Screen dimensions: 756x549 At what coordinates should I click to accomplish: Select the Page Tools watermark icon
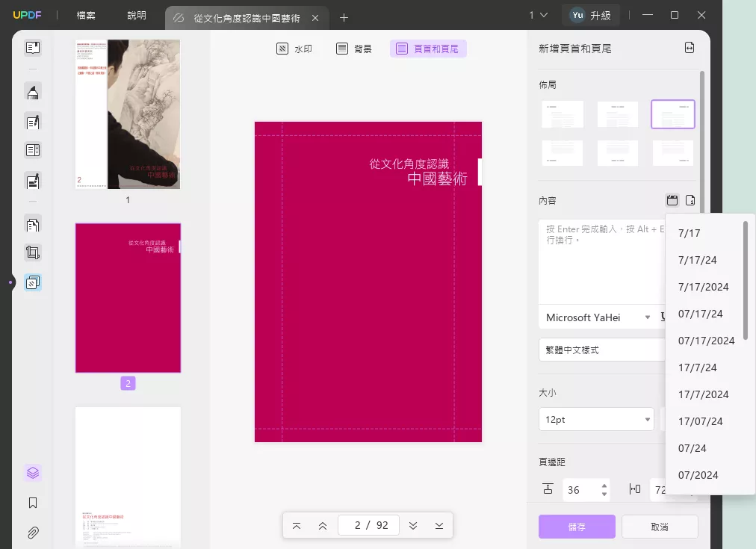pyautogui.click(x=33, y=282)
